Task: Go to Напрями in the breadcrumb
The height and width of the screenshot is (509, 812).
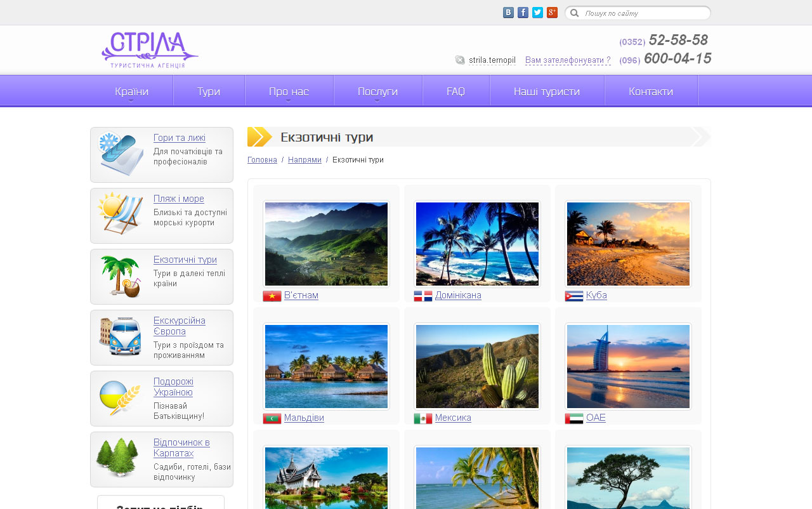Action: point(304,160)
